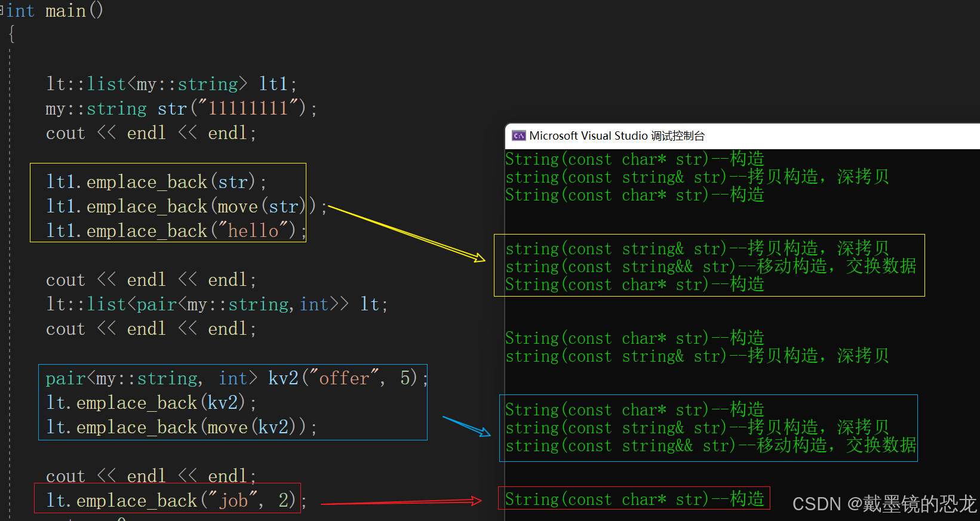
Task: Click the Microsoft Visual Studio 调试控制台 title
Action: pyautogui.click(x=617, y=136)
